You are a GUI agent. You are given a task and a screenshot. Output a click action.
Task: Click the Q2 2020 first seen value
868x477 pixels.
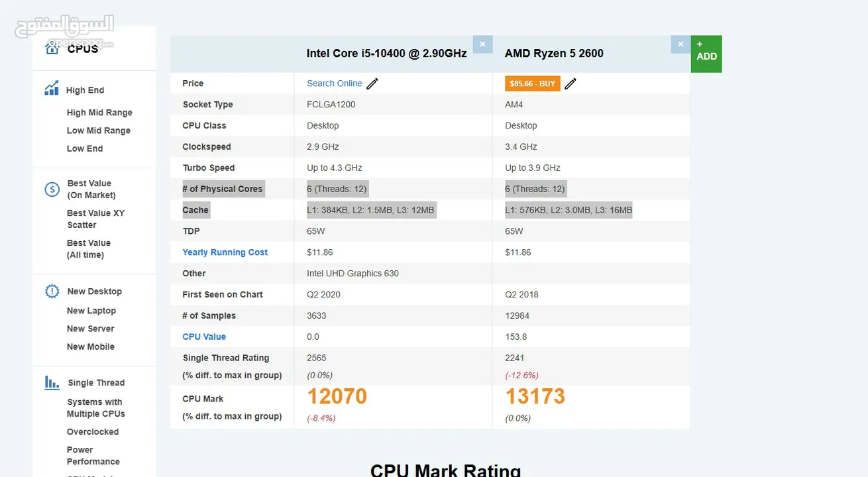[323, 295]
